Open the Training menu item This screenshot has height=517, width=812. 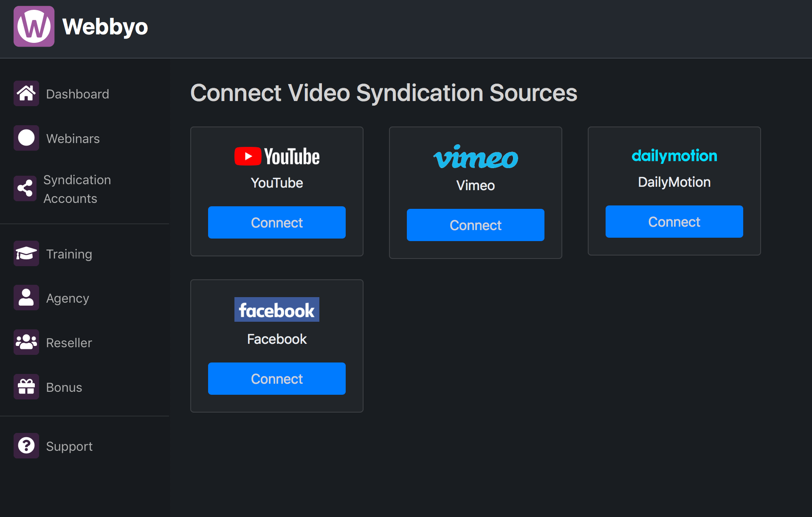point(69,254)
